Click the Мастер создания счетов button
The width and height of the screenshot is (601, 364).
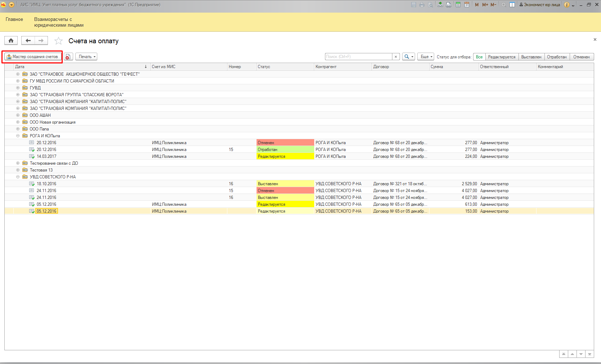coord(32,57)
